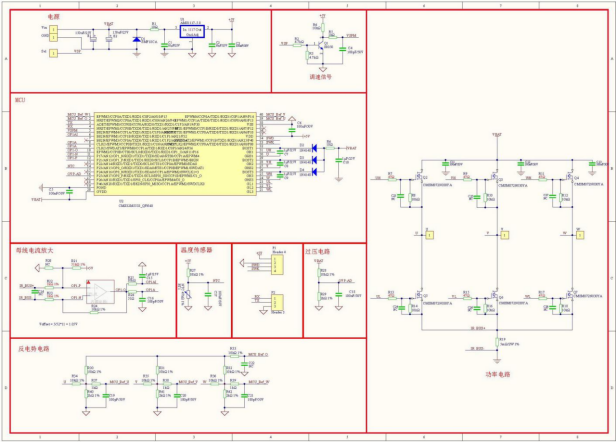This screenshot has width=616, height=442.
Task: Click the U phase output pad
Action: click(430, 235)
